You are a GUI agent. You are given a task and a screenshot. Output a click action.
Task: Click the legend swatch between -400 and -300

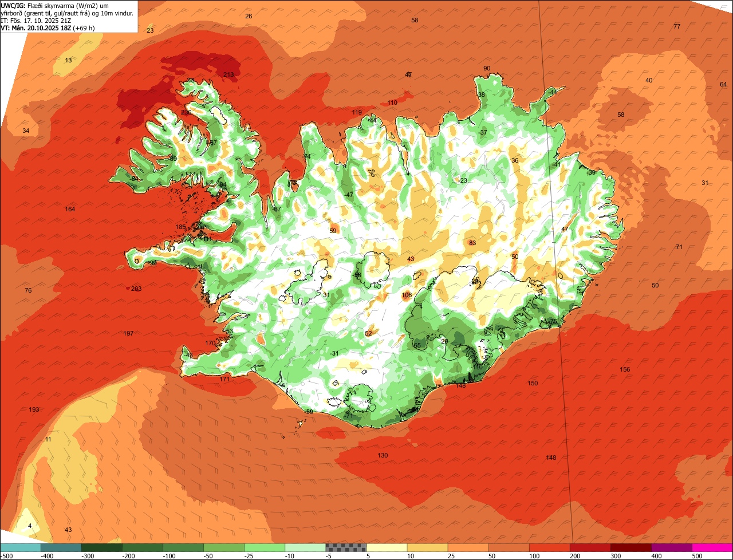[61, 547]
